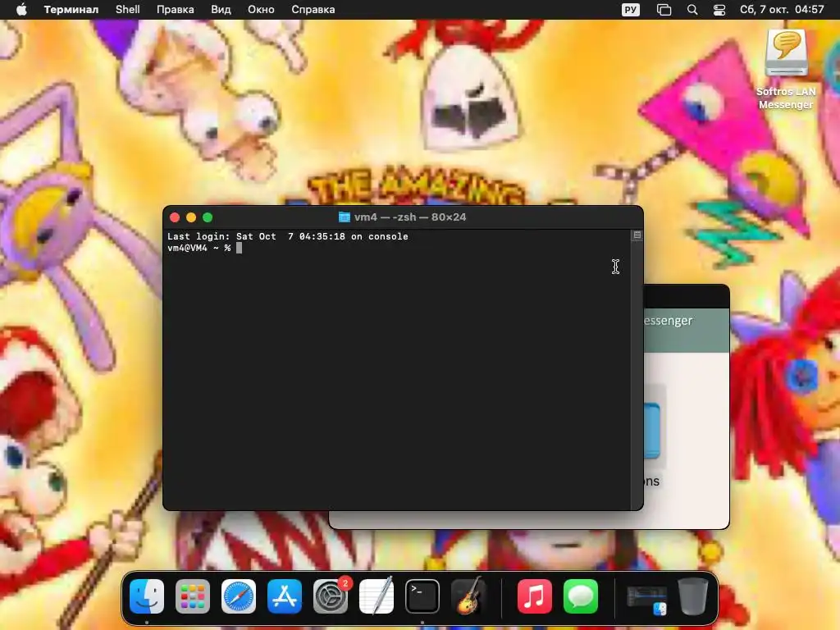The image size is (840, 630).
Task: Click the vm4@VM4 command prompt line
Action: pyautogui.click(x=204, y=248)
